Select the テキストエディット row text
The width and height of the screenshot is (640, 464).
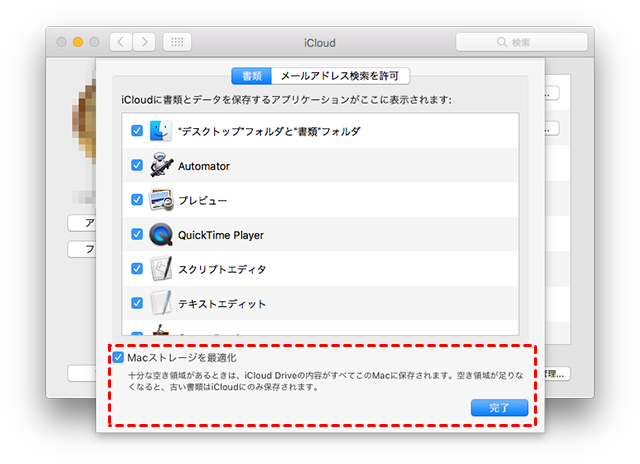click(222, 304)
